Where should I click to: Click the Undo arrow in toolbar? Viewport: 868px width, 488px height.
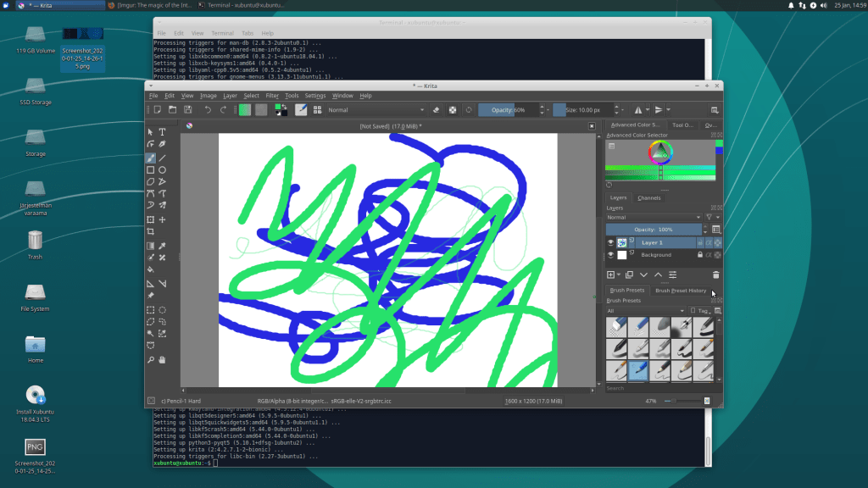tap(208, 109)
